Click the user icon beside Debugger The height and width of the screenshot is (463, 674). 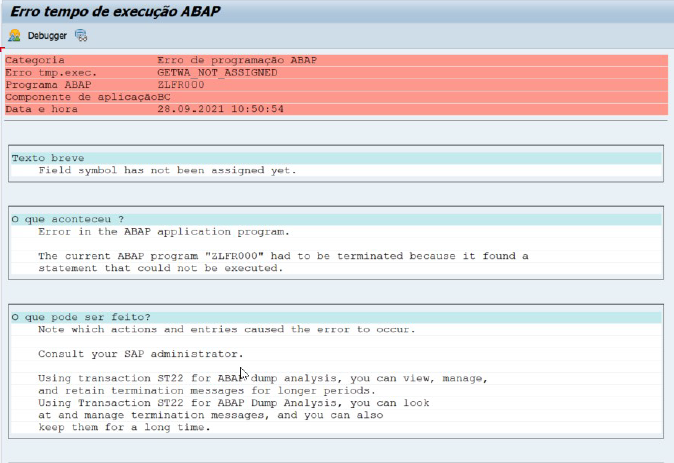14,35
